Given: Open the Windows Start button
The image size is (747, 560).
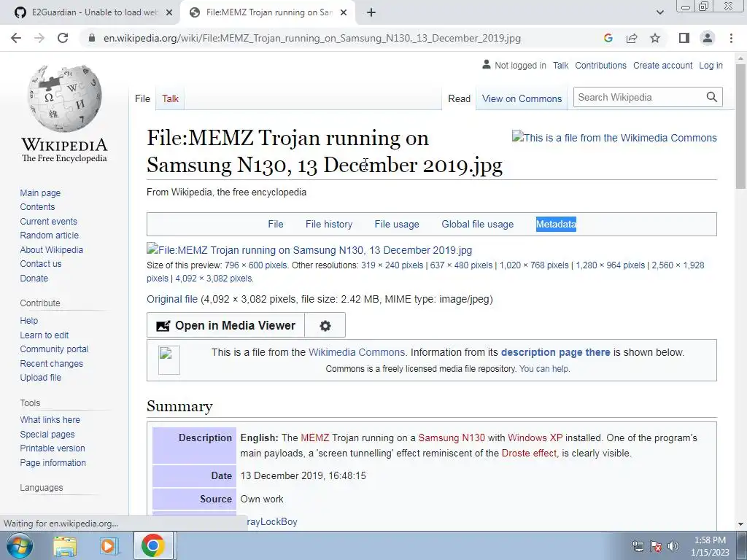Looking at the screenshot, I should [19, 545].
